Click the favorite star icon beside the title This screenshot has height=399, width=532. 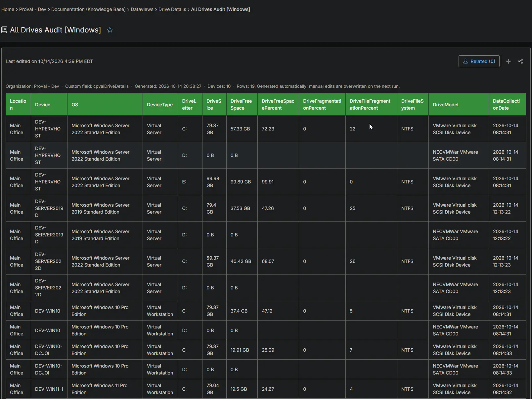110,30
